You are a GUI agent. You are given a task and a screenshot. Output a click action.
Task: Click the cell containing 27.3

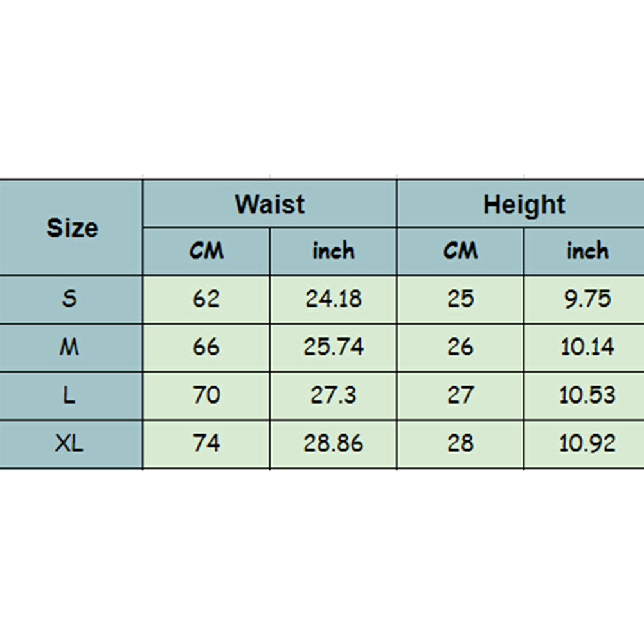(333, 396)
